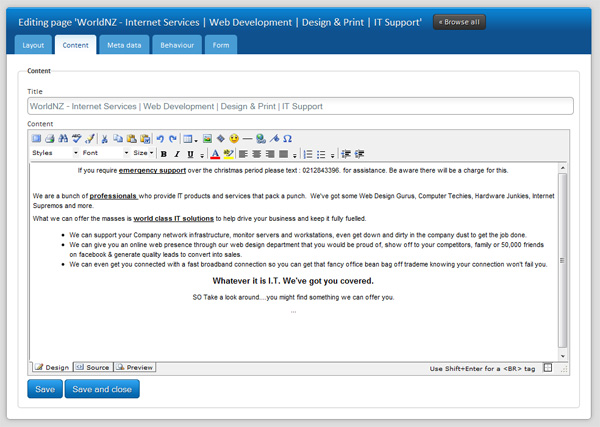Click the Print icon in editor toolbar
600x427 pixels.
(50, 139)
